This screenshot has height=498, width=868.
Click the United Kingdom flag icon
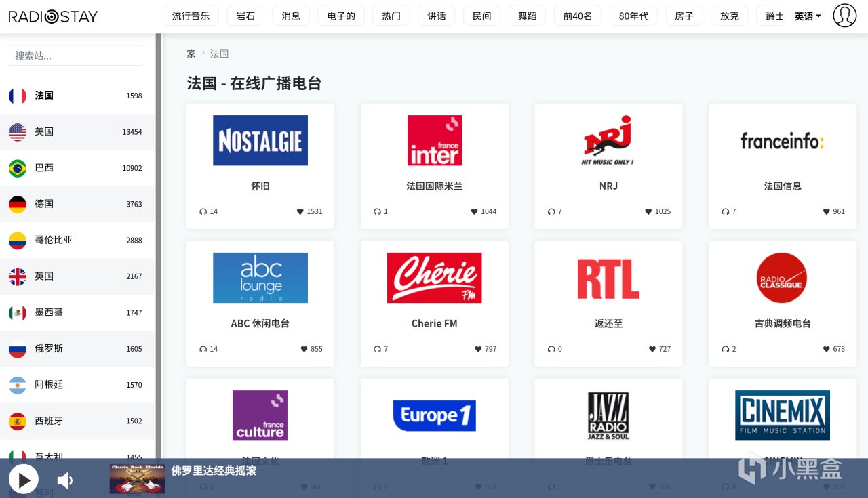point(18,276)
